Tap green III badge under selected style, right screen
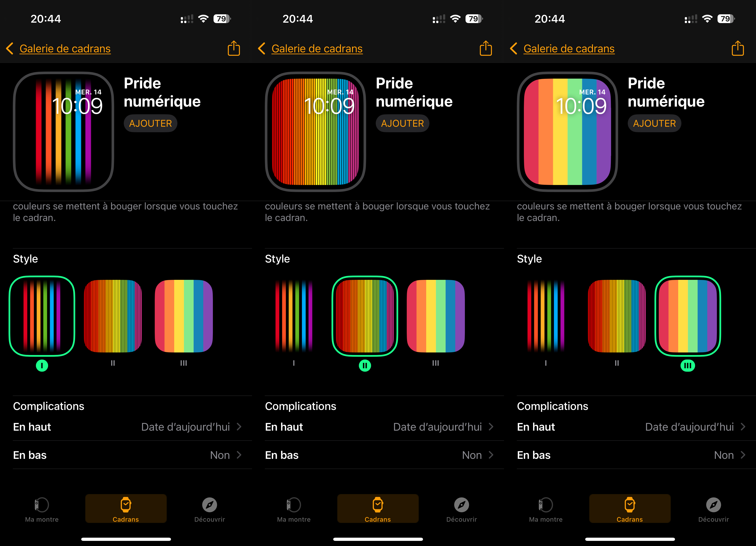The height and width of the screenshot is (546, 756). (688, 366)
